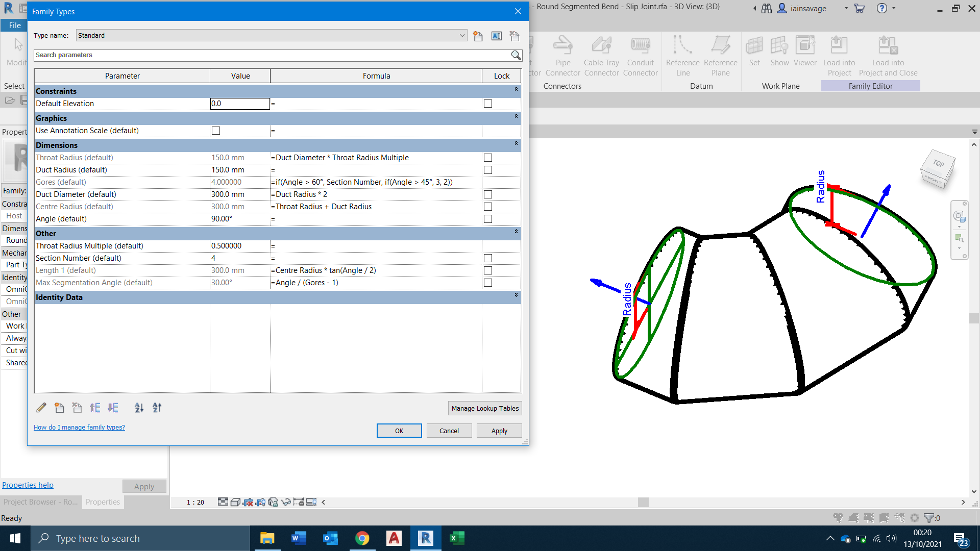
Task: Select the Pipe Connector tool
Action: pos(562,56)
